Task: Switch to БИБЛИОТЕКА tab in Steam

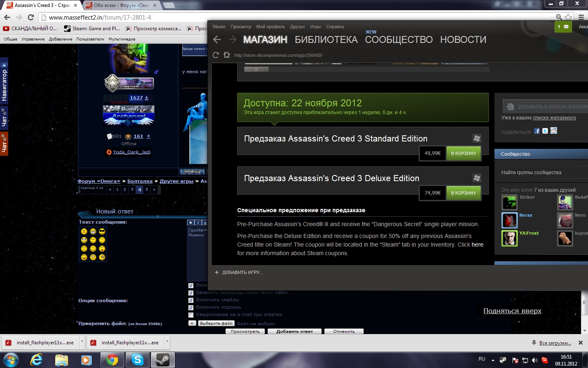Action: pos(326,40)
